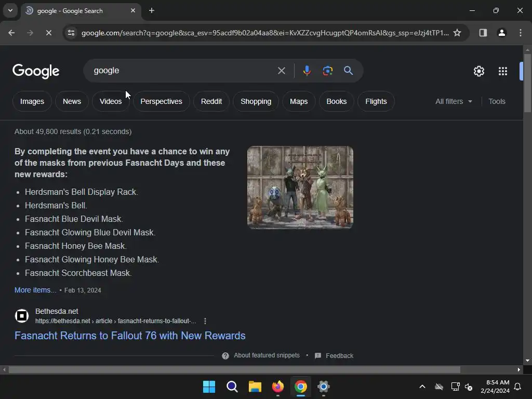Click the vertical page scrollbar thumb
532x399 pixels.
pyautogui.click(x=527, y=83)
